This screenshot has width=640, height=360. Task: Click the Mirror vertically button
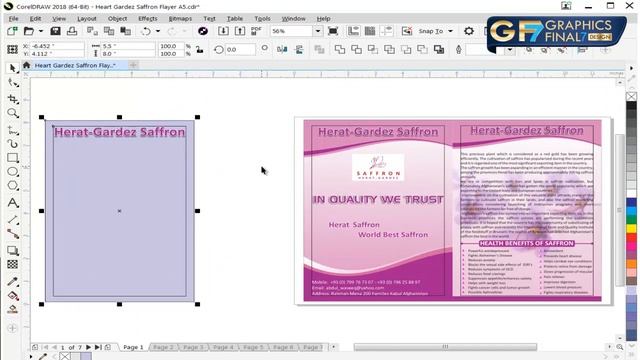click(x=299, y=49)
